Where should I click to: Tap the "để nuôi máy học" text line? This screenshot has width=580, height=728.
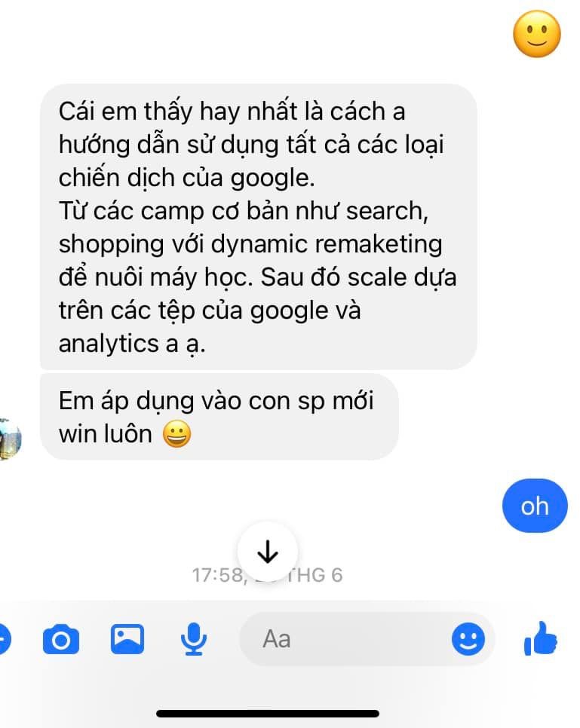tap(155, 277)
